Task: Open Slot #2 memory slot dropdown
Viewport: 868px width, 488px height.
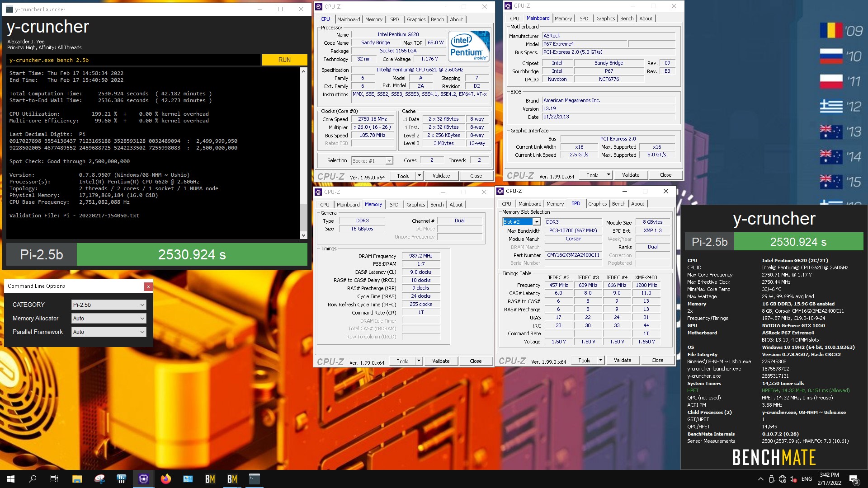Action: coord(521,222)
